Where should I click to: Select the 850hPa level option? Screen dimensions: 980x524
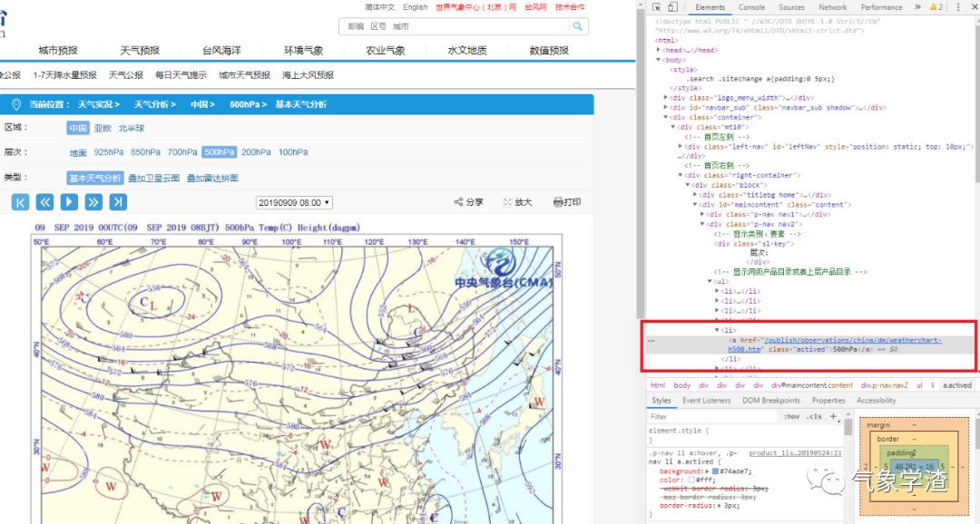click(145, 152)
